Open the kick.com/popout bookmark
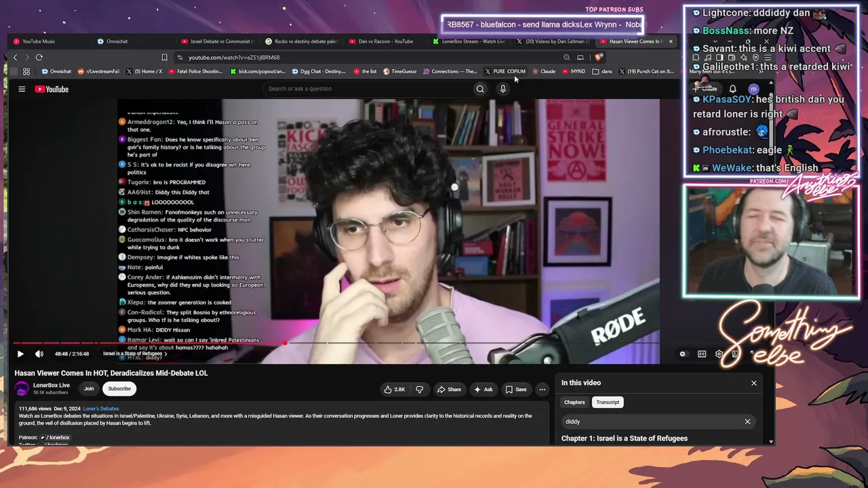 point(258,71)
